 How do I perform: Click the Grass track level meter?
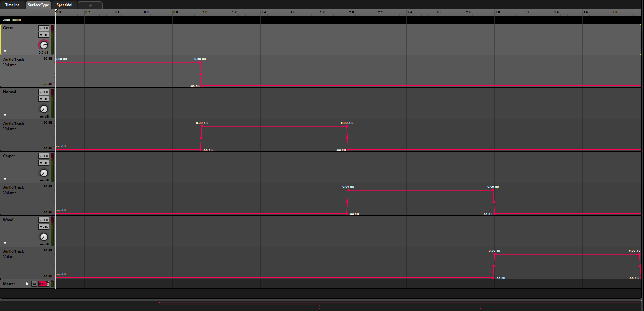pos(52,39)
